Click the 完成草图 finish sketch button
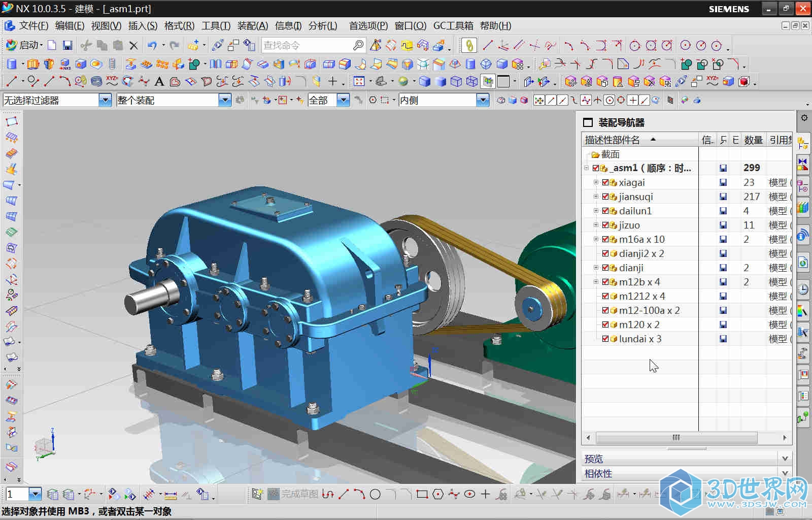 click(x=293, y=494)
